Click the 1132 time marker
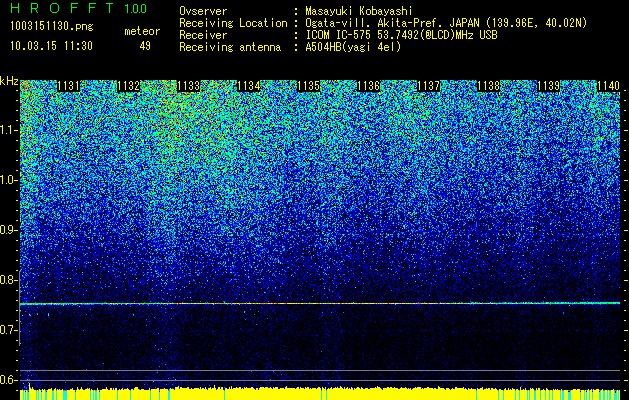The height and width of the screenshot is (400, 629). [x=128, y=86]
